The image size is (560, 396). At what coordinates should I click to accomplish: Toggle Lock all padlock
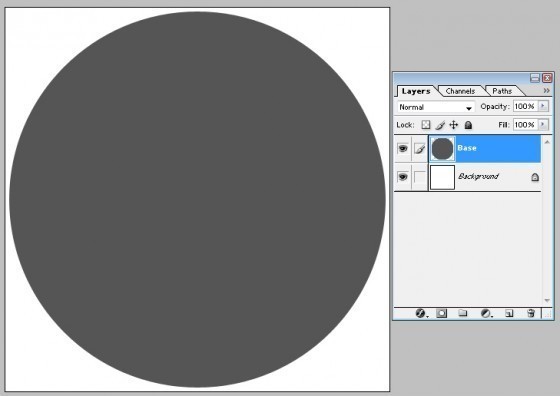468,125
